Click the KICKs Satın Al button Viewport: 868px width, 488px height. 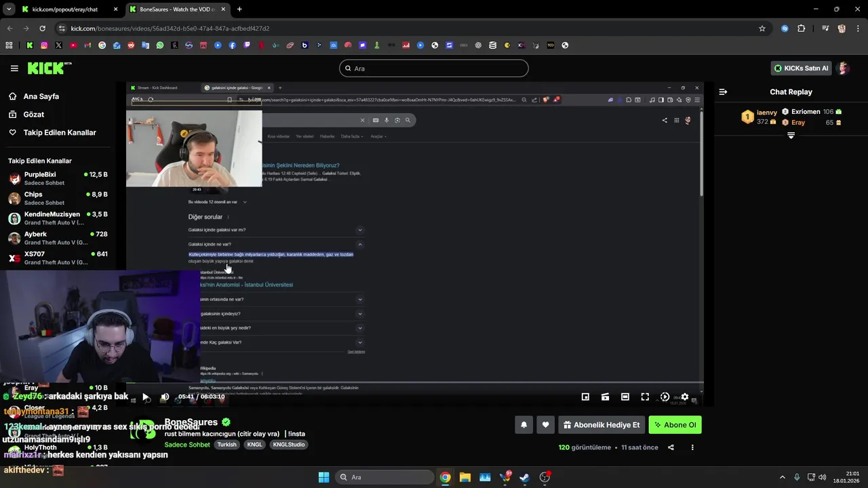(x=802, y=68)
